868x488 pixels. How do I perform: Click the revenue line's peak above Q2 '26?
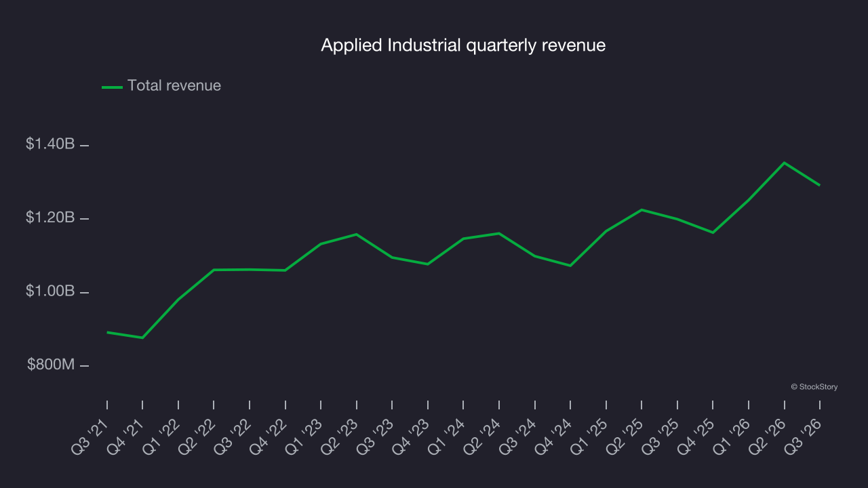(784, 163)
